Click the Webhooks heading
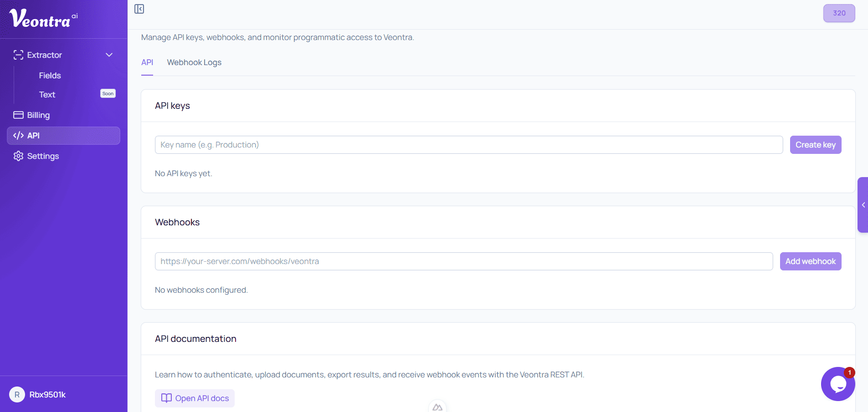This screenshot has height=412, width=868. point(177,222)
